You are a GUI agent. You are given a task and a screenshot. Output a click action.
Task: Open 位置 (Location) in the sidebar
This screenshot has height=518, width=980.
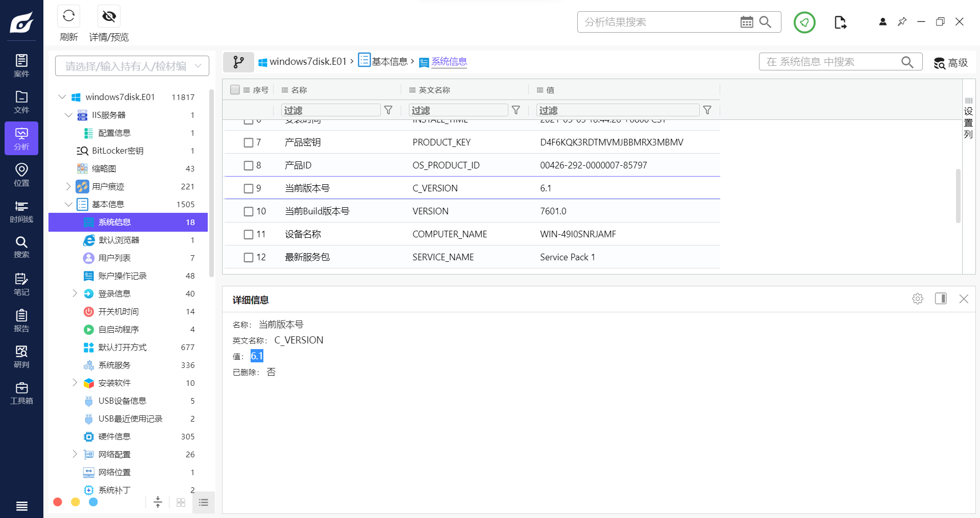coord(21,175)
